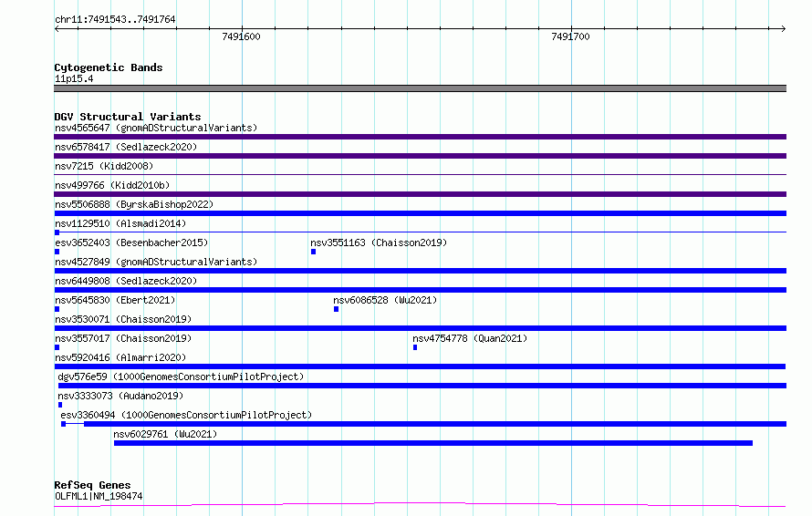Click the purple bar of nsv499766
This screenshot has width=812, height=516.
tap(420, 194)
